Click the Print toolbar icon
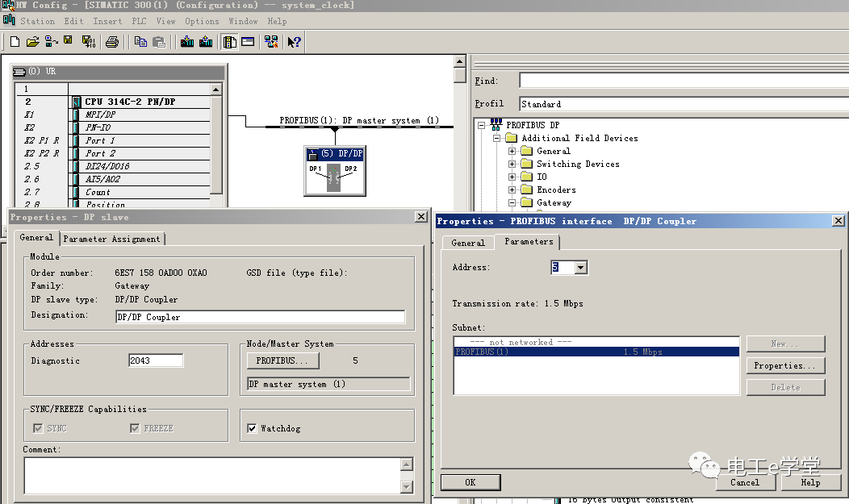This screenshot has width=849, height=504. 112,42
